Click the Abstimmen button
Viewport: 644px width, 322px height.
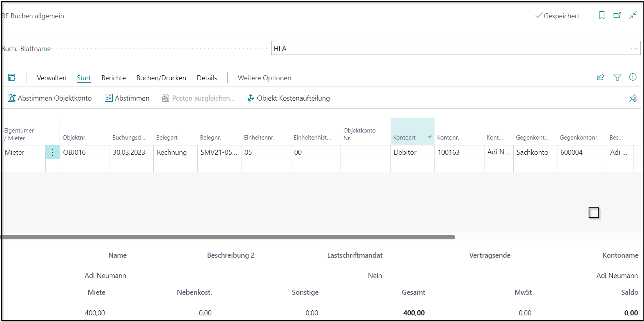coord(127,98)
